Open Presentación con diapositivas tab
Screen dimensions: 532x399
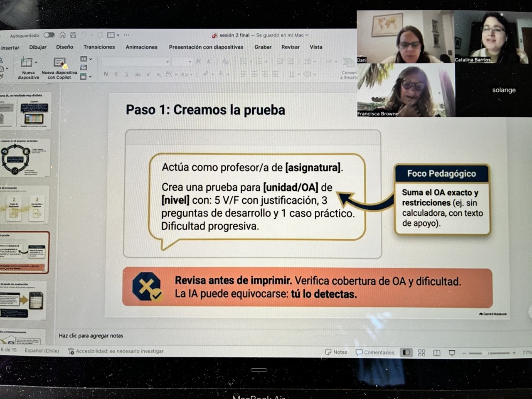206,47
